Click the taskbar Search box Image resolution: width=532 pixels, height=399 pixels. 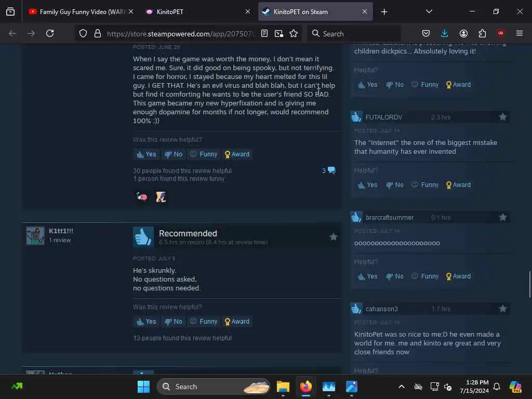(214, 387)
